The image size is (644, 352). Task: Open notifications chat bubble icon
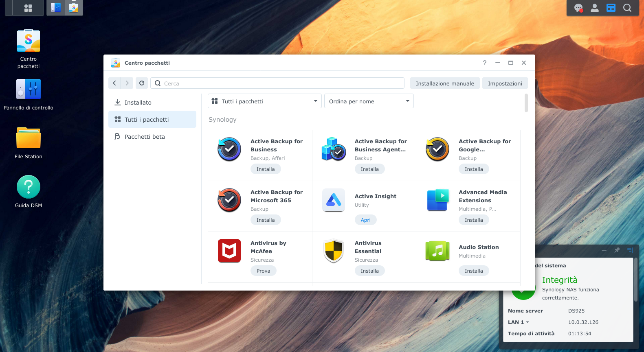point(578,8)
